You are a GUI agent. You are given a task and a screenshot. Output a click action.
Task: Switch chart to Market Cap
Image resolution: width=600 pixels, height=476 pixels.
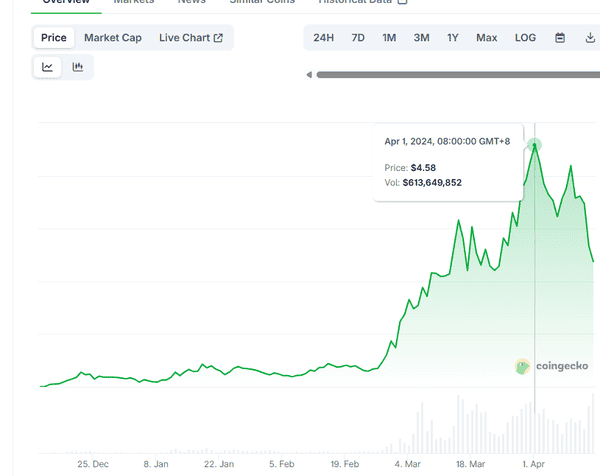[x=112, y=38]
